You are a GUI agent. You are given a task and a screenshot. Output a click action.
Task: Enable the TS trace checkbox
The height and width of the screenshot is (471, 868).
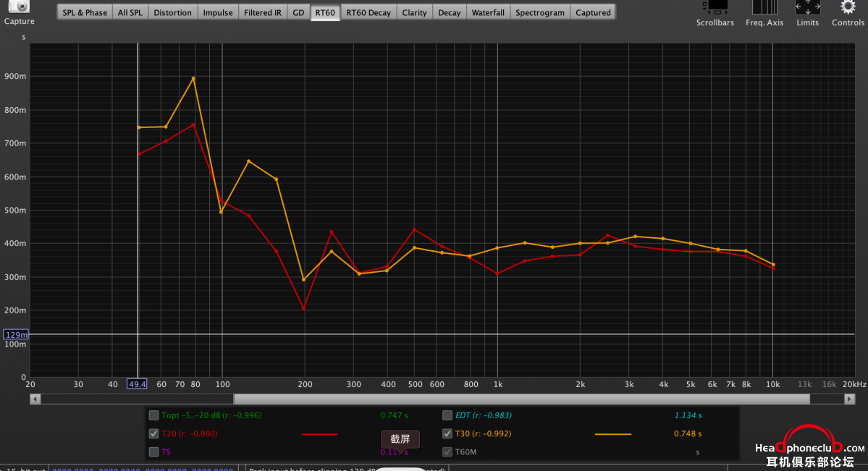coord(154,451)
